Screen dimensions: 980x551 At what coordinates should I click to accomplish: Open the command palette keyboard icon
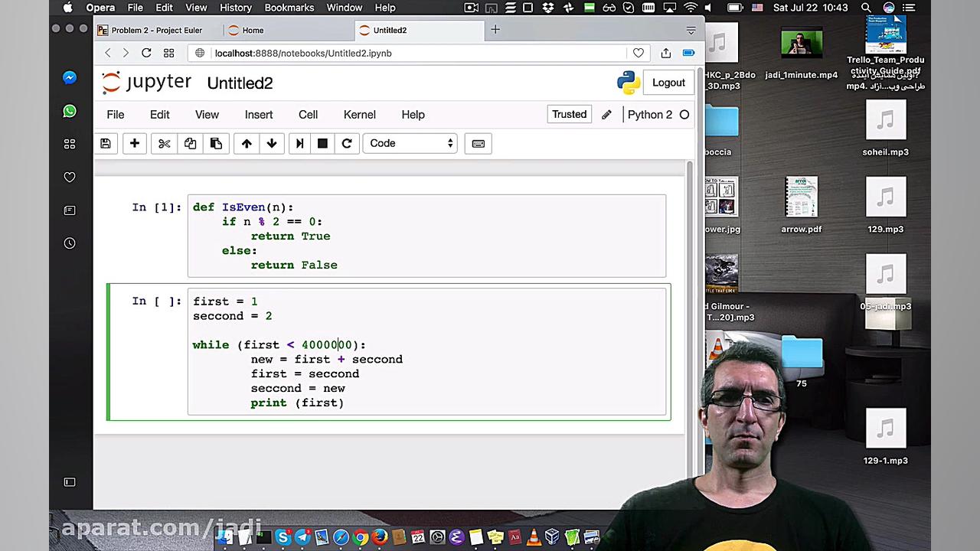(x=479, y=143)
